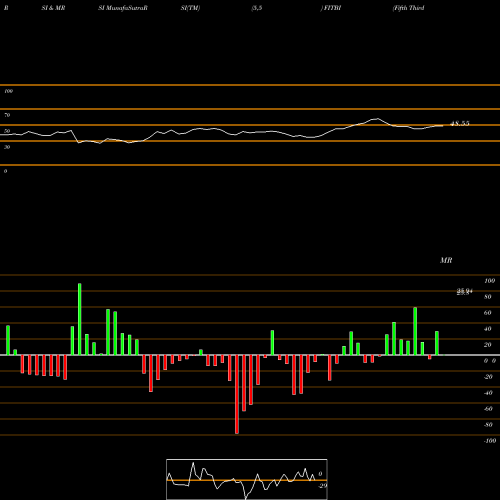The width and height of the screenshot is (500, 500).
Task: Click the 'SI(TM)' header text
Action: 190,8
